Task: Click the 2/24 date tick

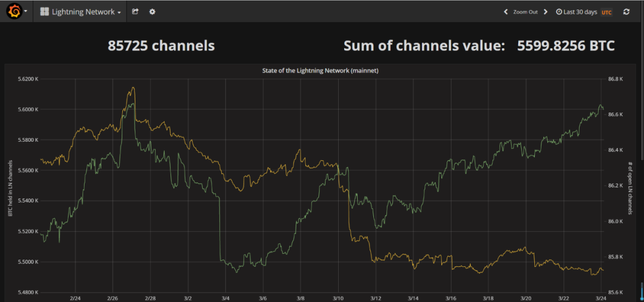Action: coord(75,298)
